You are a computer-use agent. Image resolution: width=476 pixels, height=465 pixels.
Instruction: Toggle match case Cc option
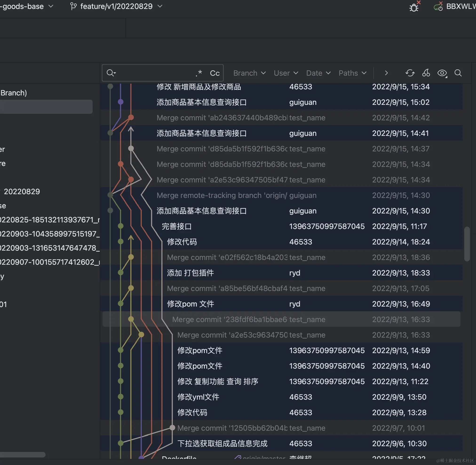[214, 73]
